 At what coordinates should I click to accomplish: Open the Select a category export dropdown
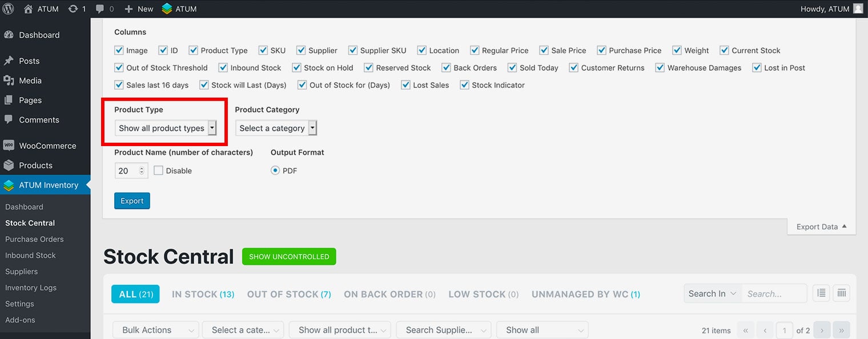pyautogui.click(x=276, y=128)
